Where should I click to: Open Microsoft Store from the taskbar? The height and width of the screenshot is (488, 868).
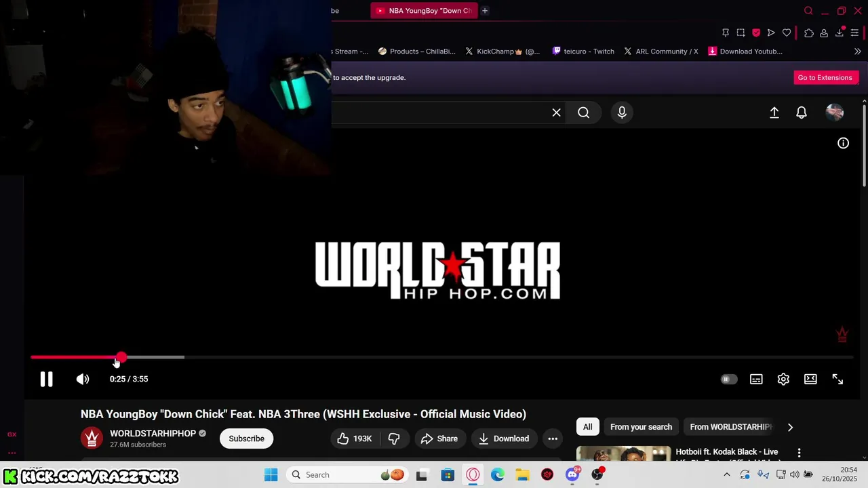click(448, 474)
